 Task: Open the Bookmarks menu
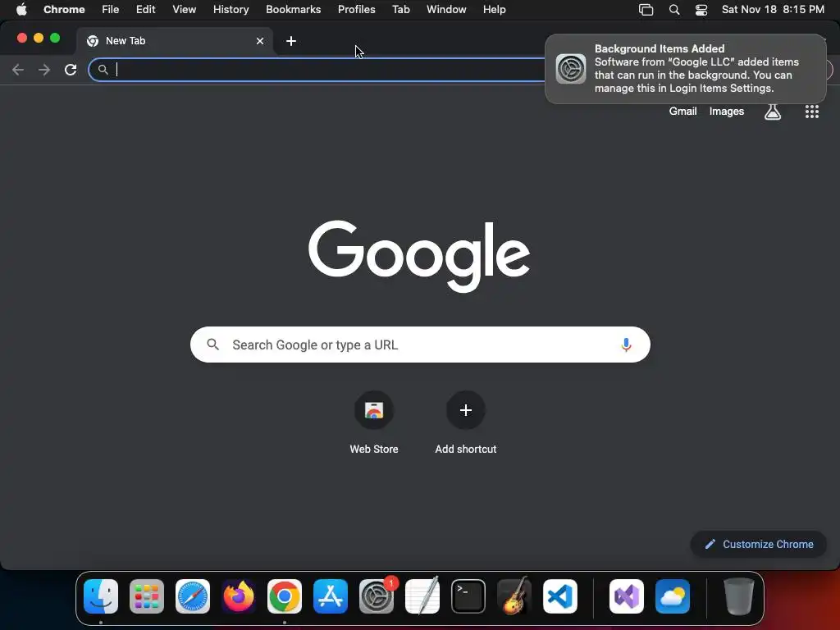coord(293,9)
